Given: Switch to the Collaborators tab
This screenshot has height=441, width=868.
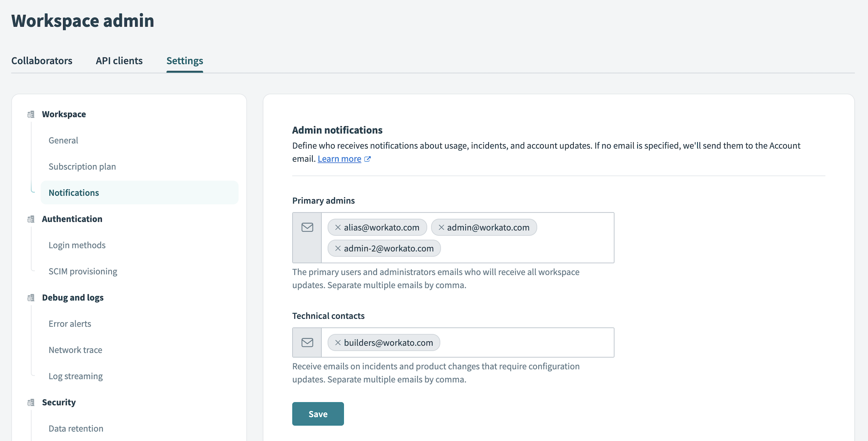Looking at the screenshot, I should tap(41, 60).
